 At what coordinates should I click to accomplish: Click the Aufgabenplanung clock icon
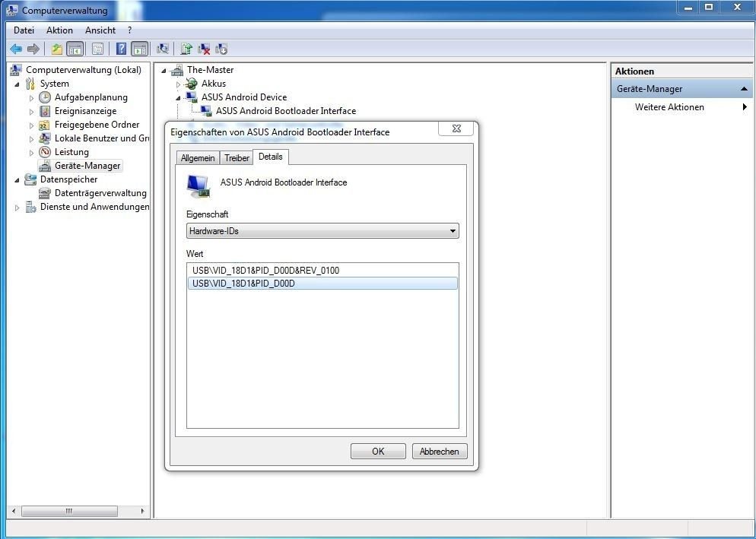pyautogui.click(x=45, y=97)
